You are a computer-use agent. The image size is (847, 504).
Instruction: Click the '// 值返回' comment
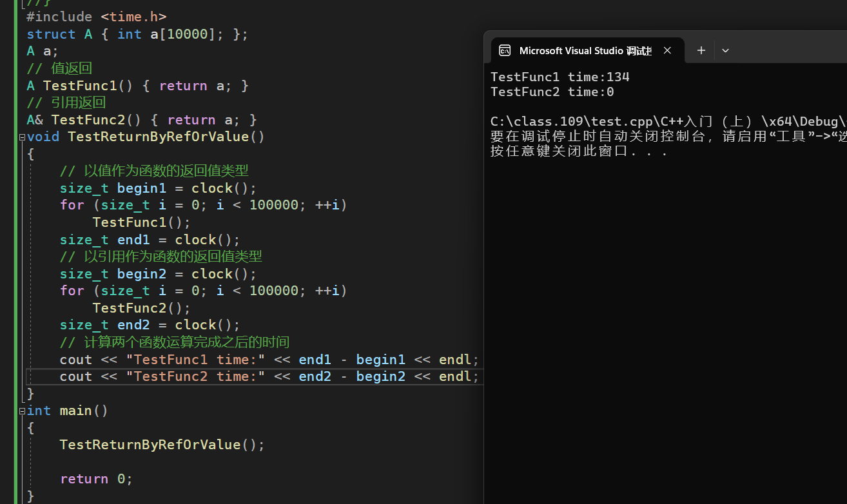[x=59, y=68]
